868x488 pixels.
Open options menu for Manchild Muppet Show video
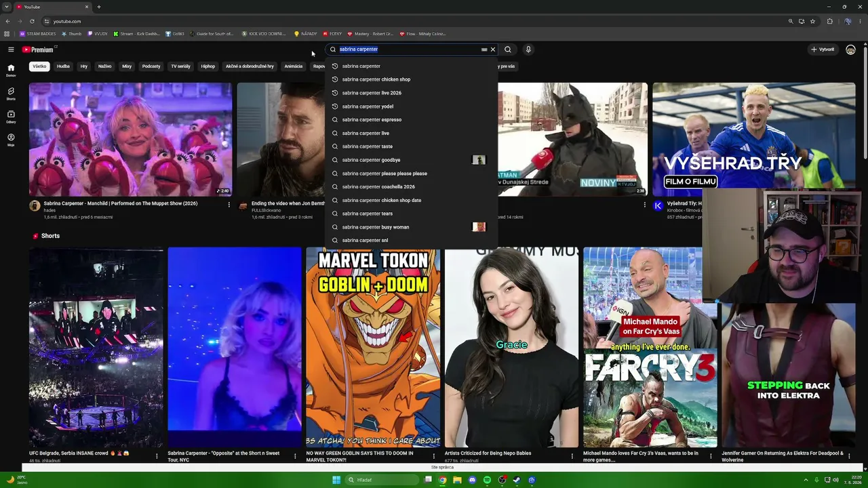229,205
